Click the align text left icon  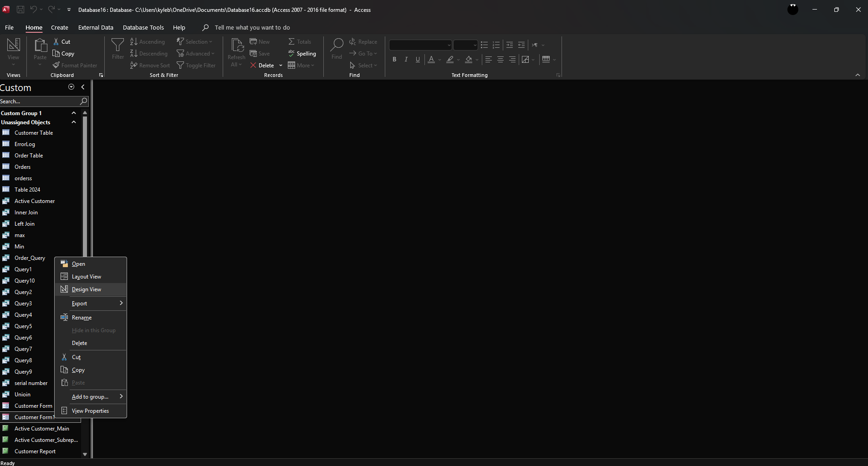[x=488, y=59]
